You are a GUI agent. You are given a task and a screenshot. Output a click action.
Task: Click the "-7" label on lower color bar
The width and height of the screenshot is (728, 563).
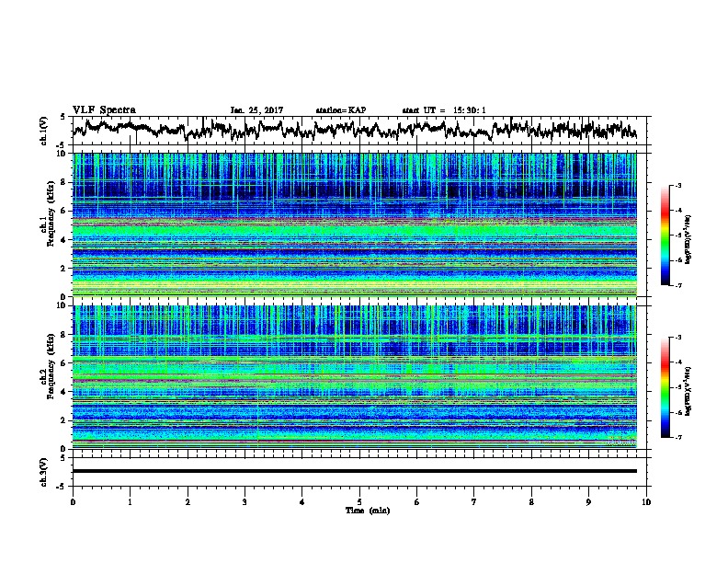[678, 437]
